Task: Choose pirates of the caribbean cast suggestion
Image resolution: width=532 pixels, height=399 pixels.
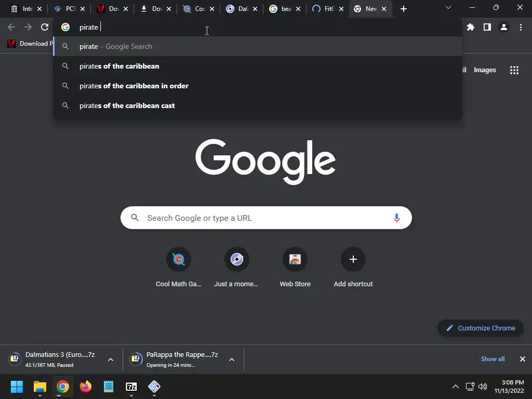Action: [258, 105]
